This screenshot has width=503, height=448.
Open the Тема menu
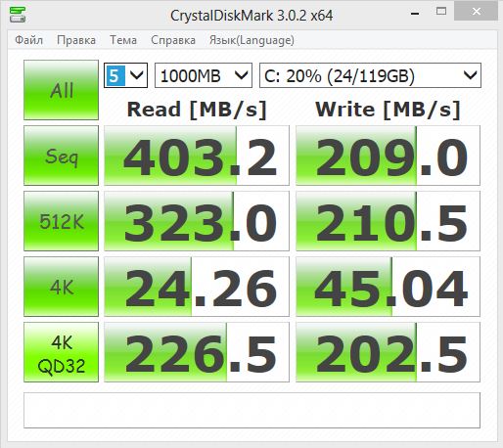[x=123, y=40]
